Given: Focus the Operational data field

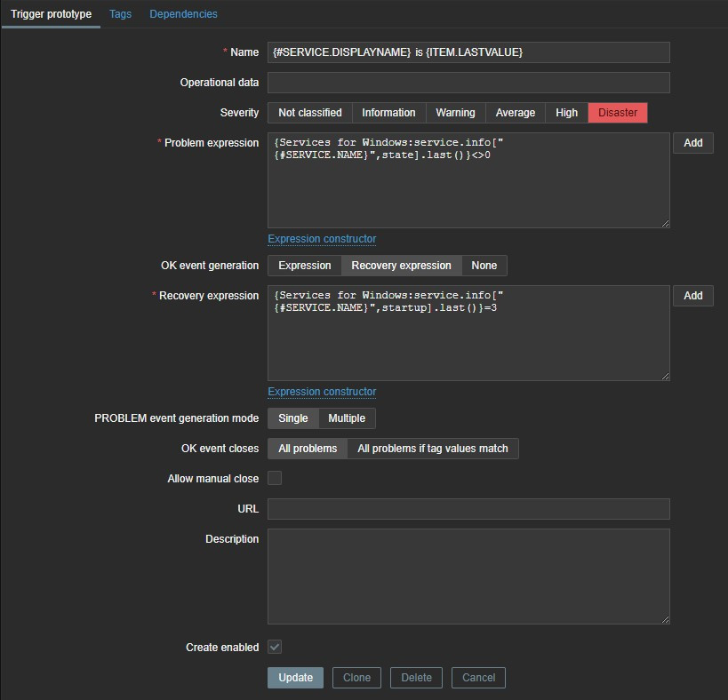Looking at the screenshot, I should [x=468, y=83].
